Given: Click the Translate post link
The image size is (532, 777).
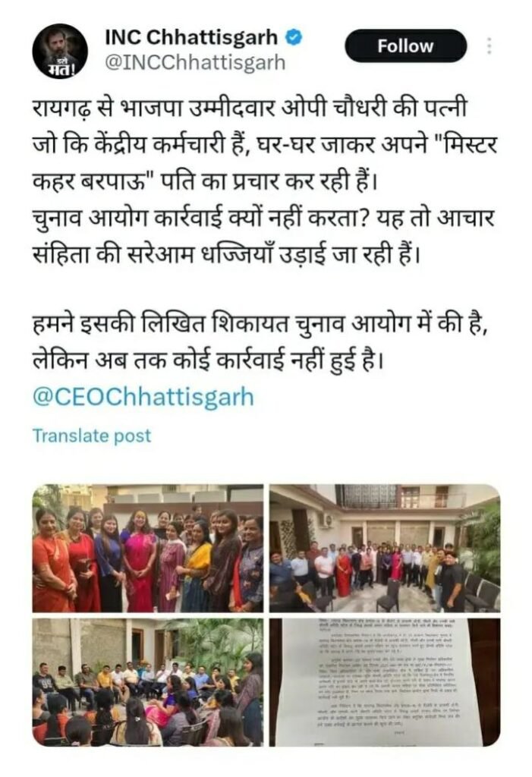Looking at the screenshot, I should 92,436.
